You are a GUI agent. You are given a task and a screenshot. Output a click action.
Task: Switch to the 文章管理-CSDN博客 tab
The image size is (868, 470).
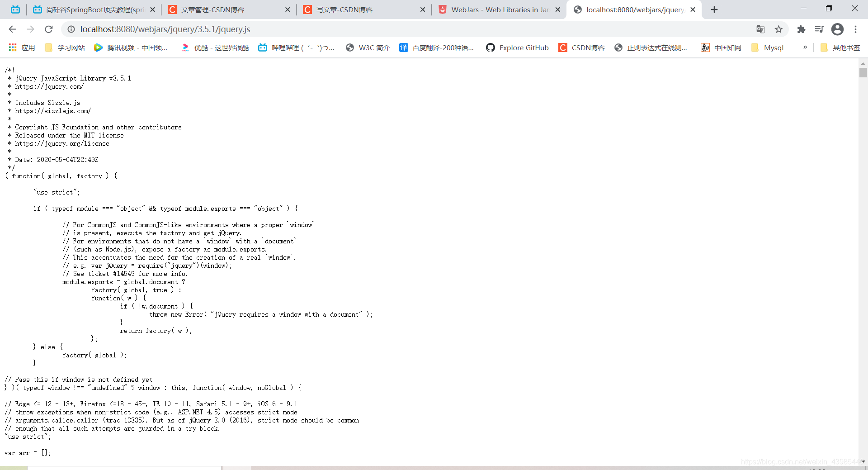click(229, 9)
